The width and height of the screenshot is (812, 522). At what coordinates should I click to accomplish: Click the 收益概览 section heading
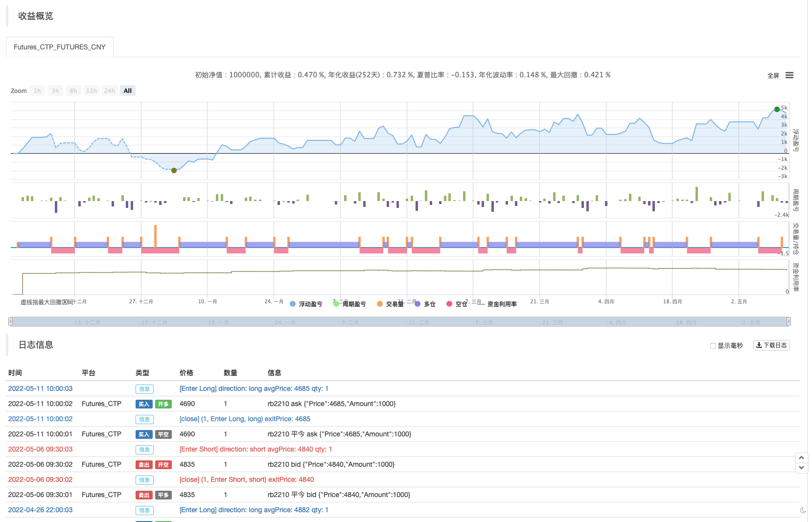click(x=36, y=16)
